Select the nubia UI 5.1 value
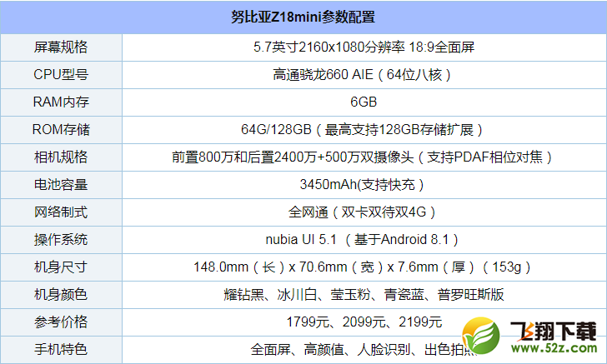 (364, 239)
